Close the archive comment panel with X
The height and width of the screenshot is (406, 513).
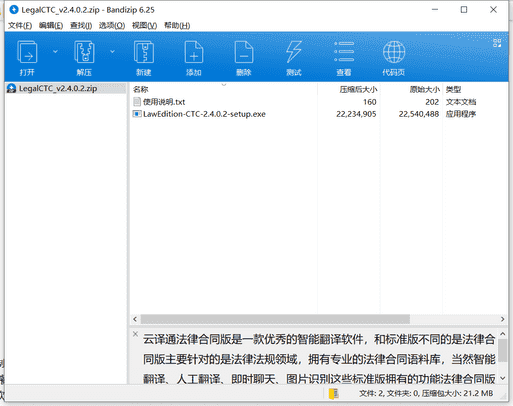coord(135,334)
